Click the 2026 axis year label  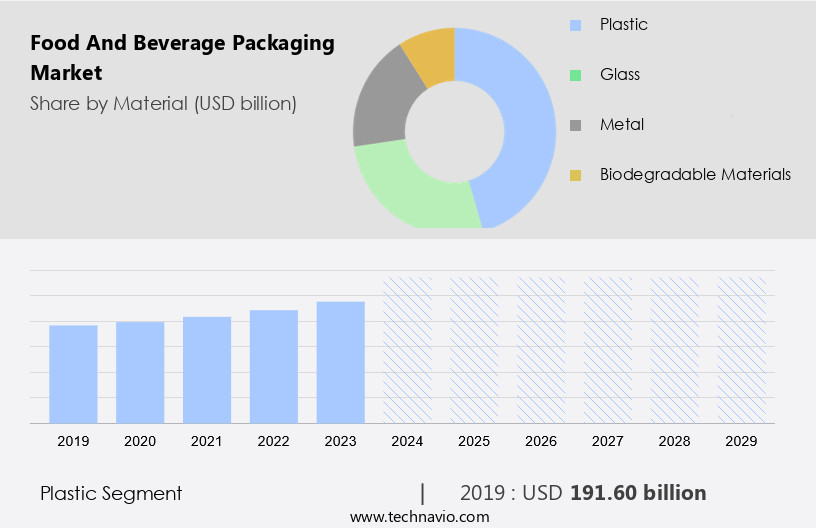click(x=541, y=441)
